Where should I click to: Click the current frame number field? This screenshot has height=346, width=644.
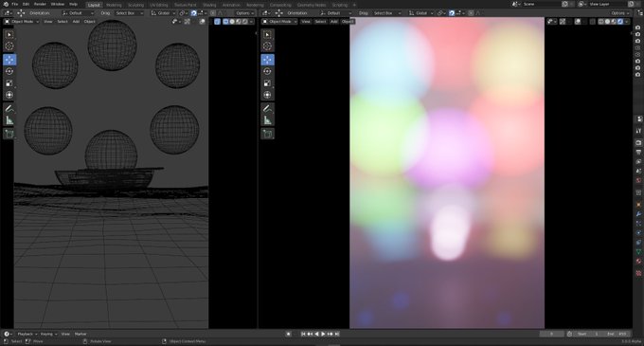coord(551,334)
